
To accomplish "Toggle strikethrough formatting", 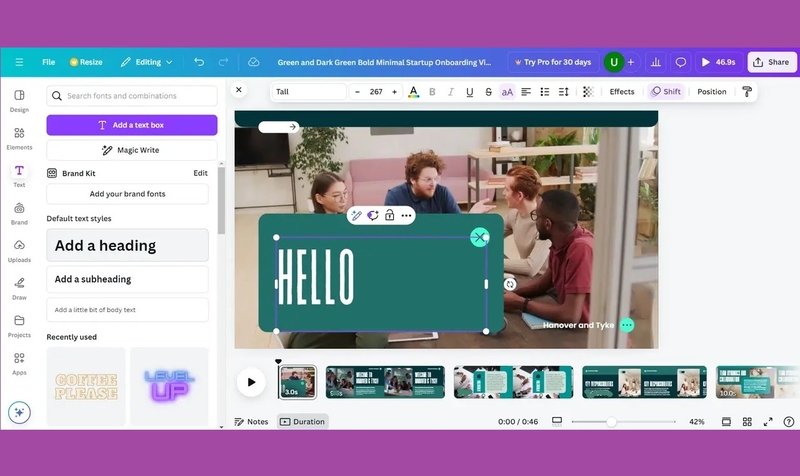I will [x=488, y=92].
